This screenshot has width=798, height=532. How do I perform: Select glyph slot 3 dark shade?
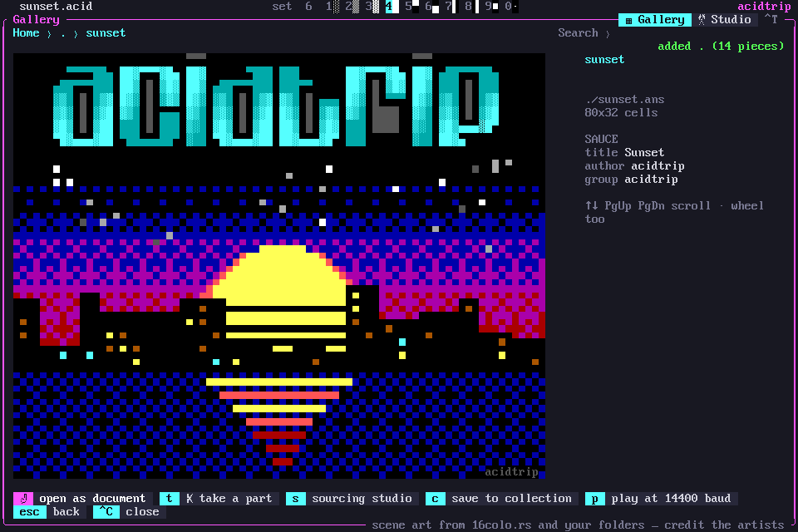372,7
